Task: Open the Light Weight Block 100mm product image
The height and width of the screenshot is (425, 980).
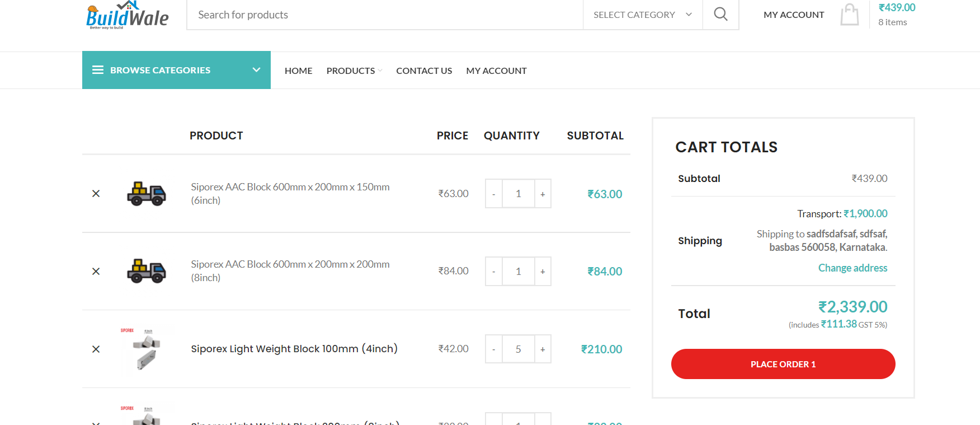Action: tap(147, 349)
